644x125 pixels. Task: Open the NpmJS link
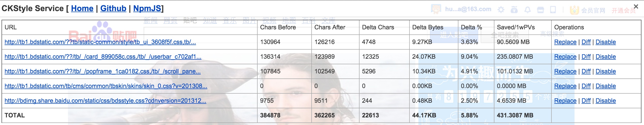147,8
